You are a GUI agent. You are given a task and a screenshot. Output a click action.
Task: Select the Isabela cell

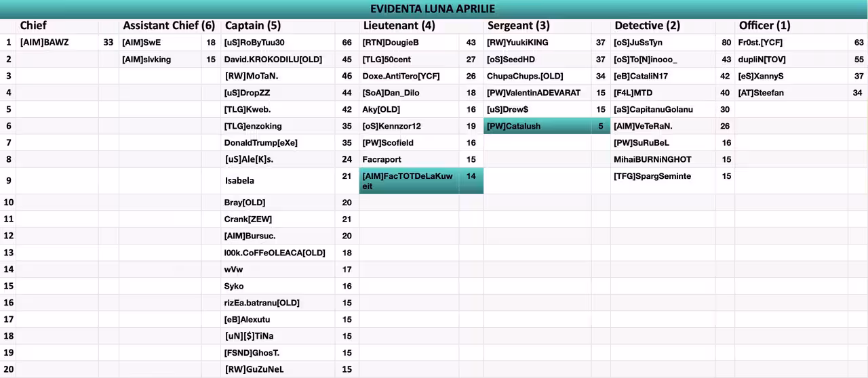coord(278,181)
